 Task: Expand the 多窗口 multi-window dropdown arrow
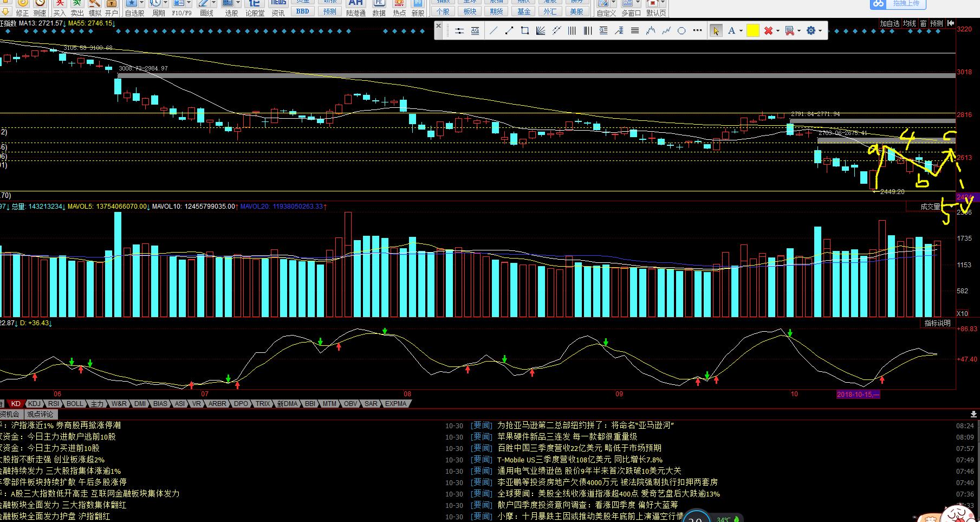[x=637, y=3]
